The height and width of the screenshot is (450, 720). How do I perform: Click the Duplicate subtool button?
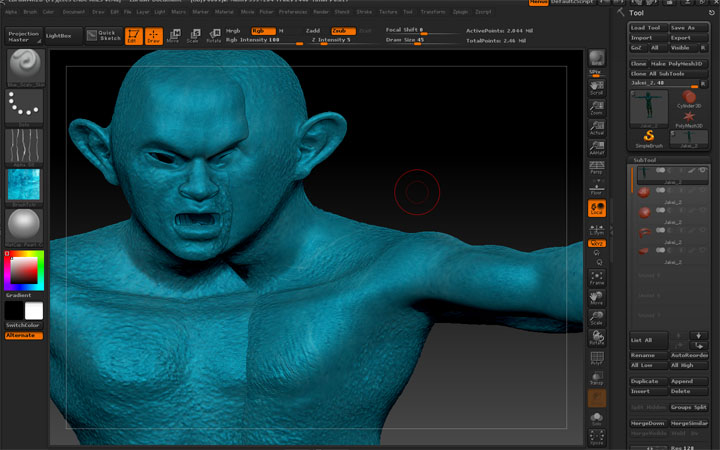[647, 381]
